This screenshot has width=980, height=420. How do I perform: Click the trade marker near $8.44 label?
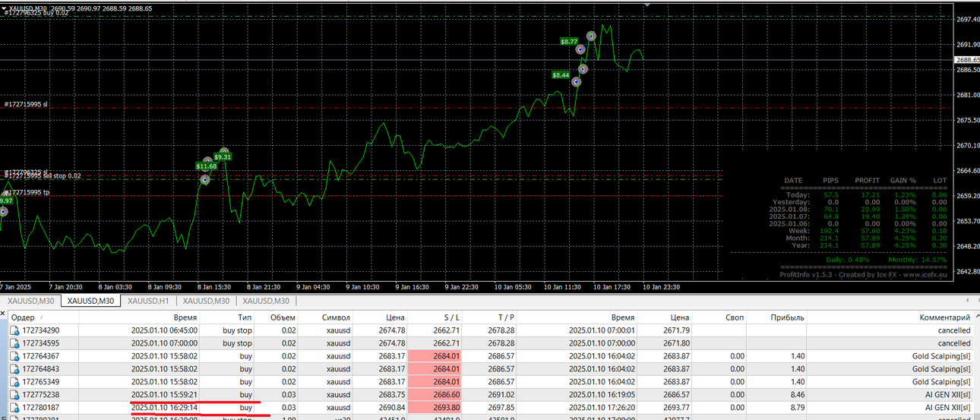click(x=576, y=82)
